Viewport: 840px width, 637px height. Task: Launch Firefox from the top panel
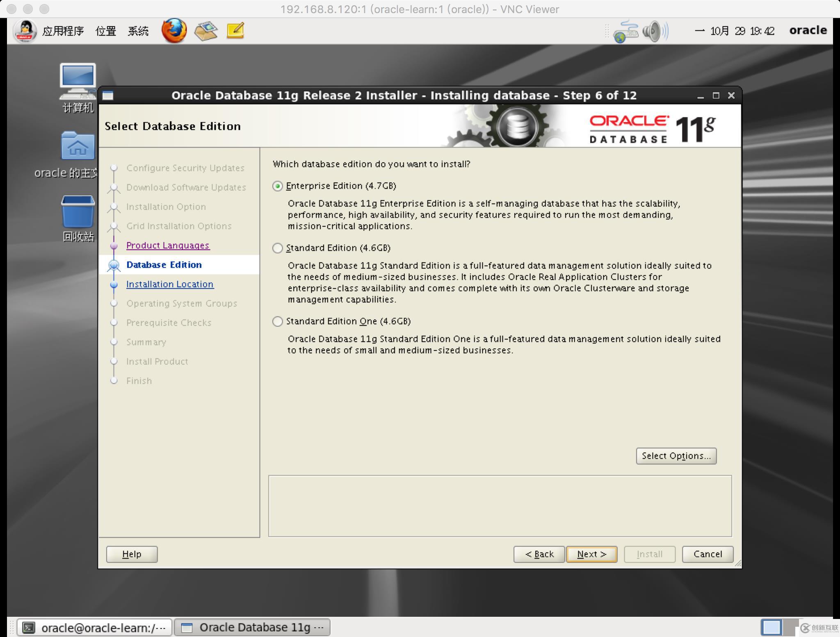[x=174, y=30]
